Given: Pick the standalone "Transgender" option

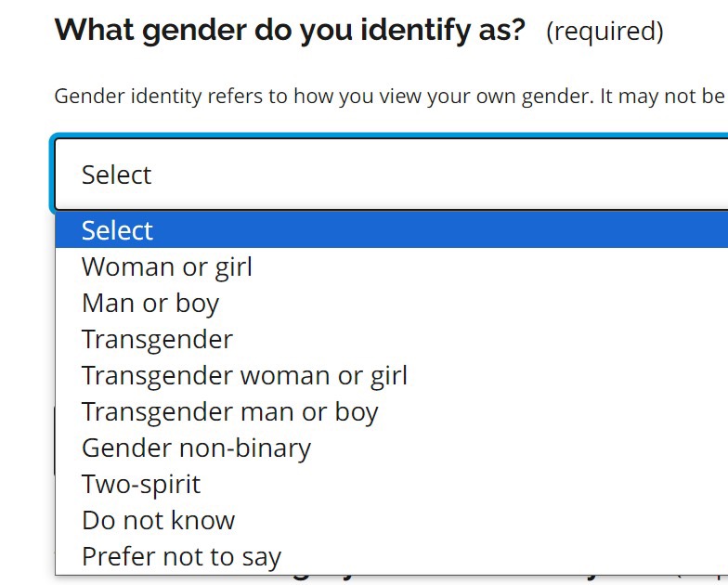Looking at the screenshot, I should pyautogui.click(x=157, y=340).
